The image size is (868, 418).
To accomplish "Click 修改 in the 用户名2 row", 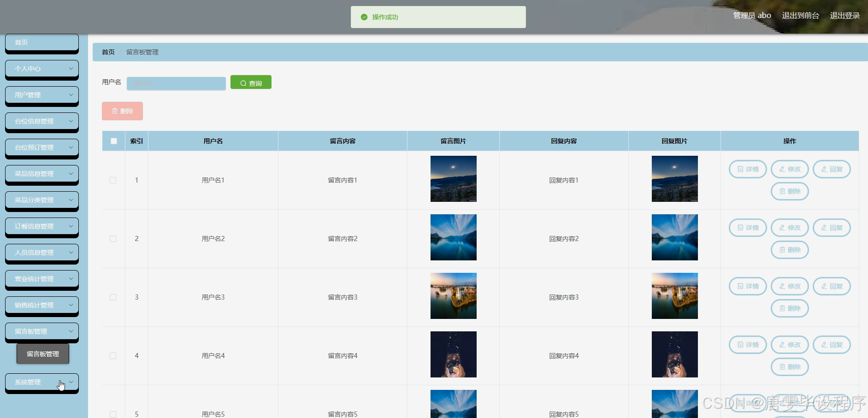I will click(790, 228).
